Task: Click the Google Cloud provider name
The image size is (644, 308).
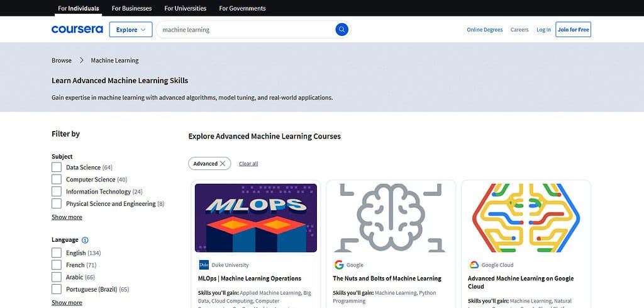Action: (497, 265)
